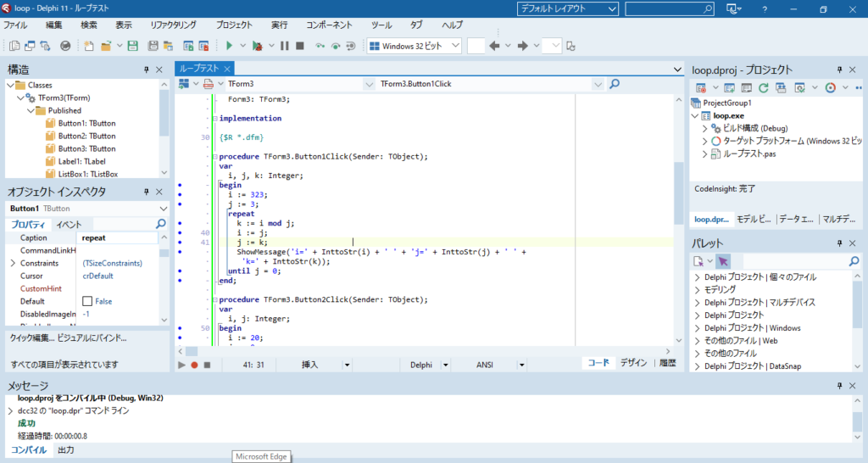The width and height of the screenshot is (868, 463).
Task: Click the View Source icon in Projects panel
Action: [x=746, y=87]
